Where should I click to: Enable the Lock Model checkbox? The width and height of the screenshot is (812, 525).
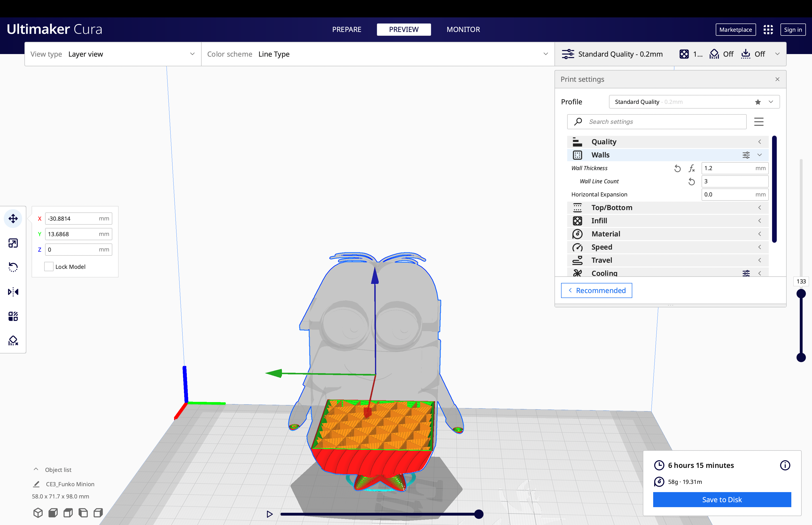point(49,266)
